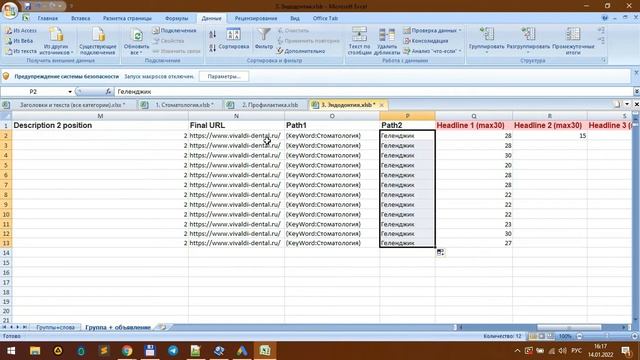Click insert function fx button
Image resolution: width=640 pixels, height=360 pixels.
(x=108, y=92)
